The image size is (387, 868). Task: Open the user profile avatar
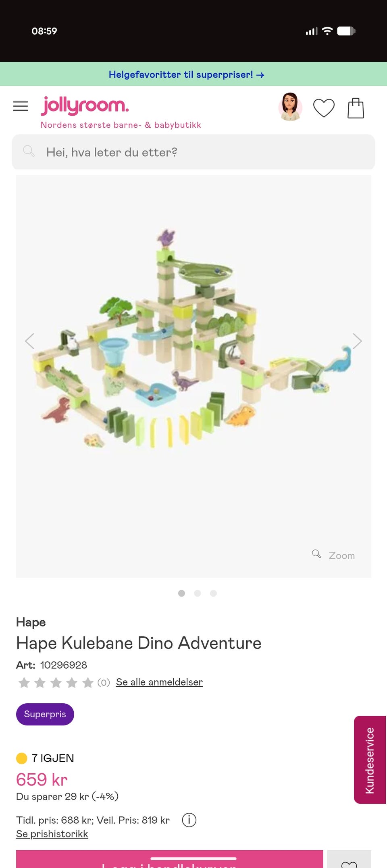tap(290, 107)
